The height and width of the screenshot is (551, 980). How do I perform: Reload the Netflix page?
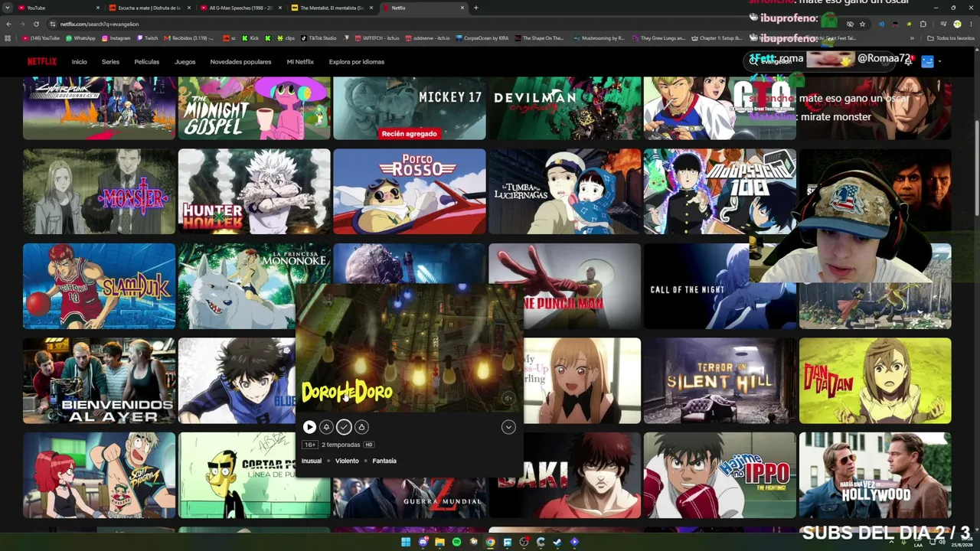pos(36,24)
